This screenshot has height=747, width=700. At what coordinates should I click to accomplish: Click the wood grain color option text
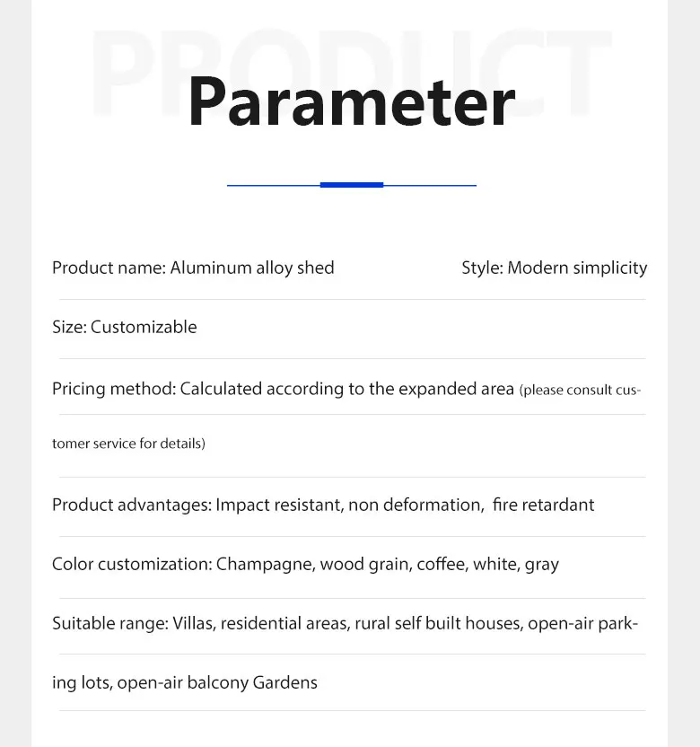coord(363,564)
